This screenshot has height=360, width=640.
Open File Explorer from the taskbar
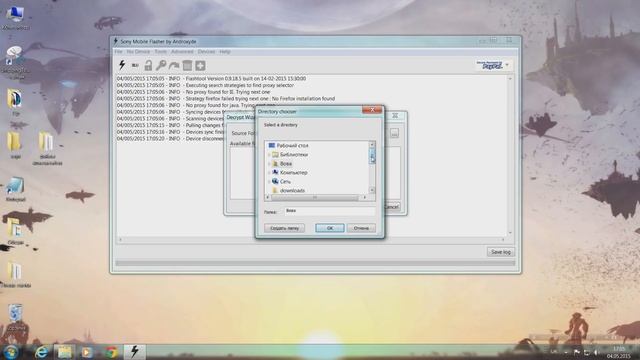click(64, 352)
